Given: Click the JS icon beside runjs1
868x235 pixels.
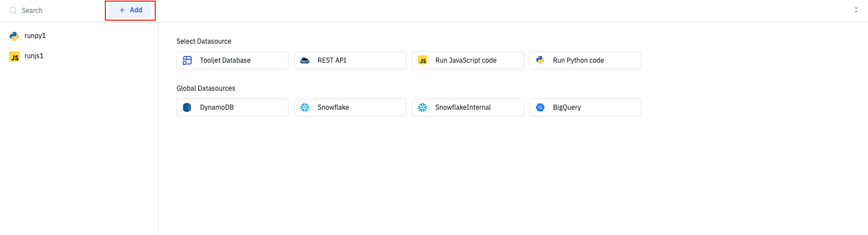Looking at the screenshot, I should pos(15,57).
